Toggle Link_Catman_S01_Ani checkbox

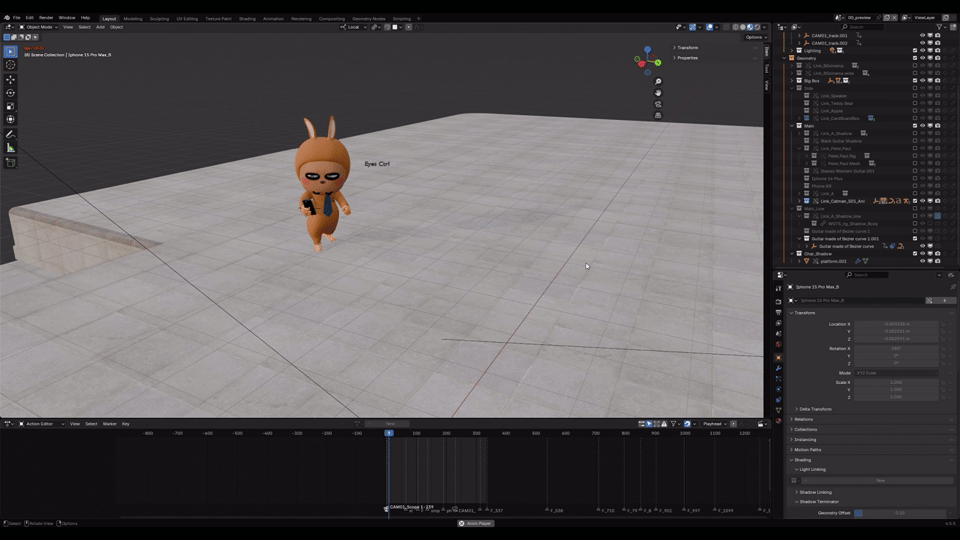click(x=915, y=201)
